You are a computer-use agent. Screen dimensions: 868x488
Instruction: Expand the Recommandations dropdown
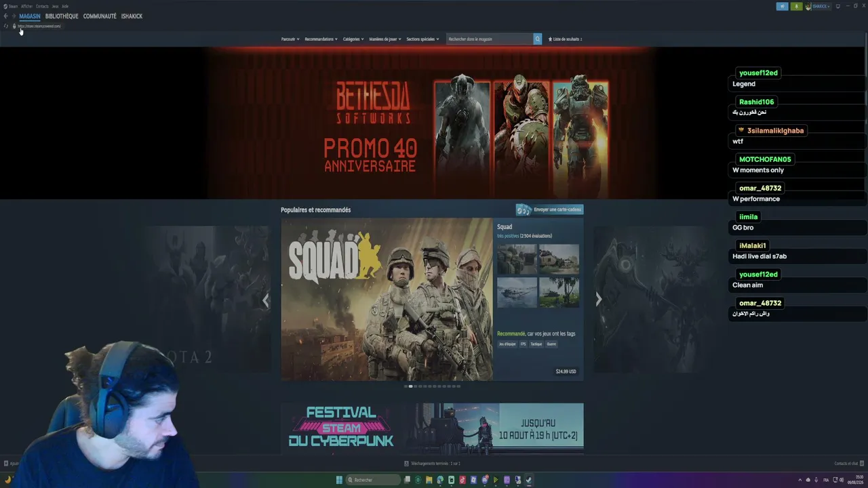[x=321, y=39]
